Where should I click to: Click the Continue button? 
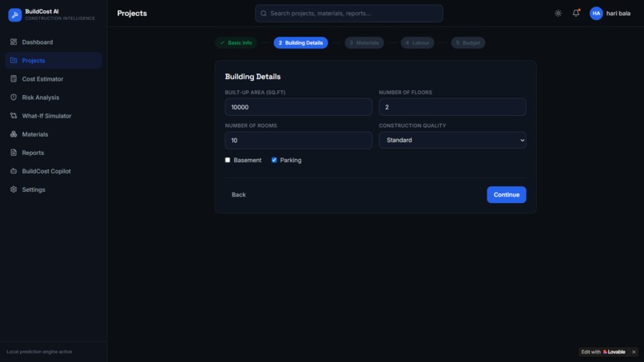507,195
